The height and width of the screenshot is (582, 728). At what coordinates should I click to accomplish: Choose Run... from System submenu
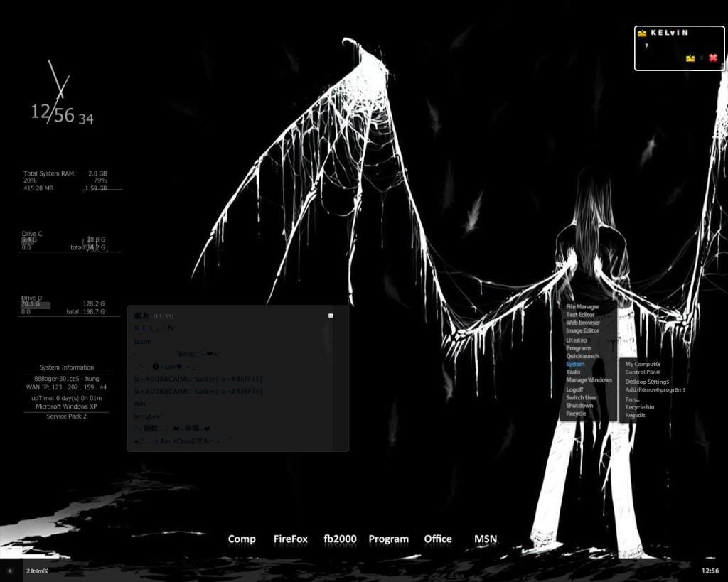(632, 399)
